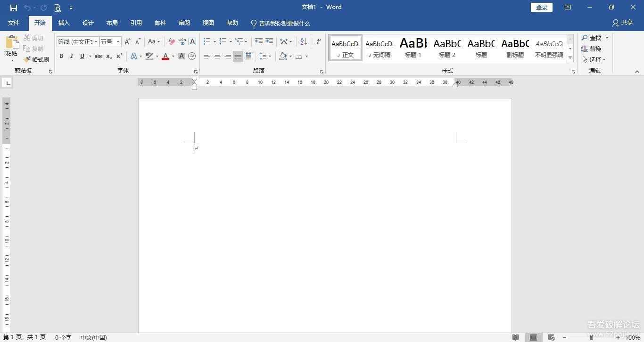This screenshot has height=342, width=644.
Task: Click the Format Painter (格式刷) tool
Action: click(x=36, y=60)
